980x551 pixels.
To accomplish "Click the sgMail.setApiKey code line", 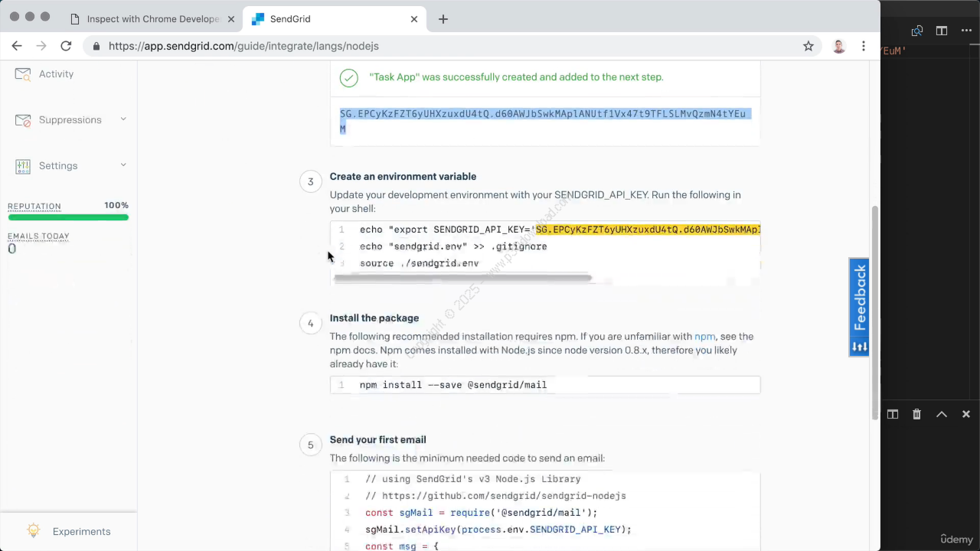I will 498,530.
